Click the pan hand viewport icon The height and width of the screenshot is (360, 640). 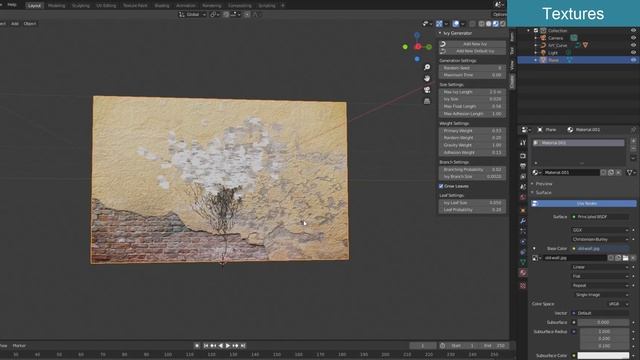click(427, 78)
